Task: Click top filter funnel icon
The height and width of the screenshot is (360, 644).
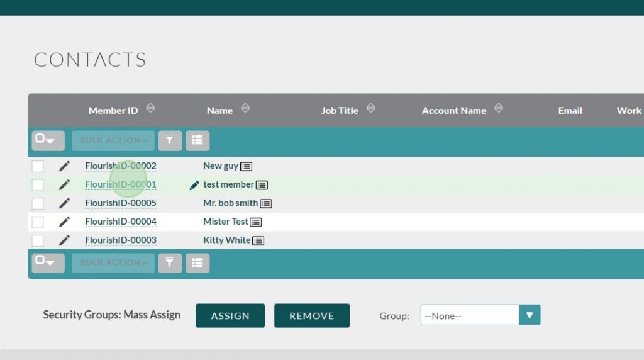Action: point(170,140)
